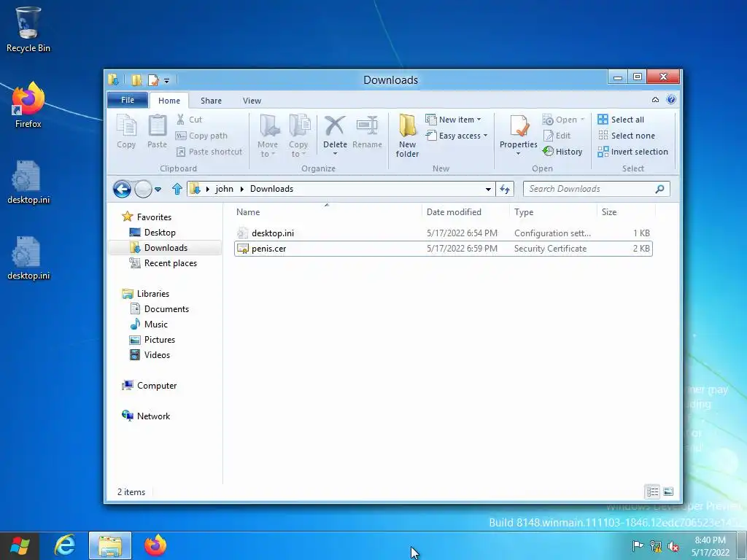Image resolution: width=747 pixels, height=560 pixels.
Task: Open Explorer help question-mark icon
Action: pos(671,99)
